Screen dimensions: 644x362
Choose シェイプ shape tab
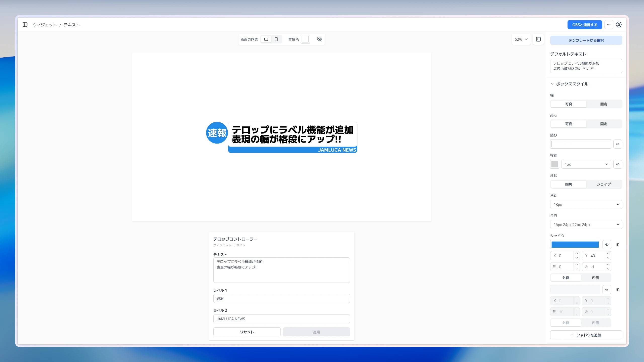click(604, 184)
